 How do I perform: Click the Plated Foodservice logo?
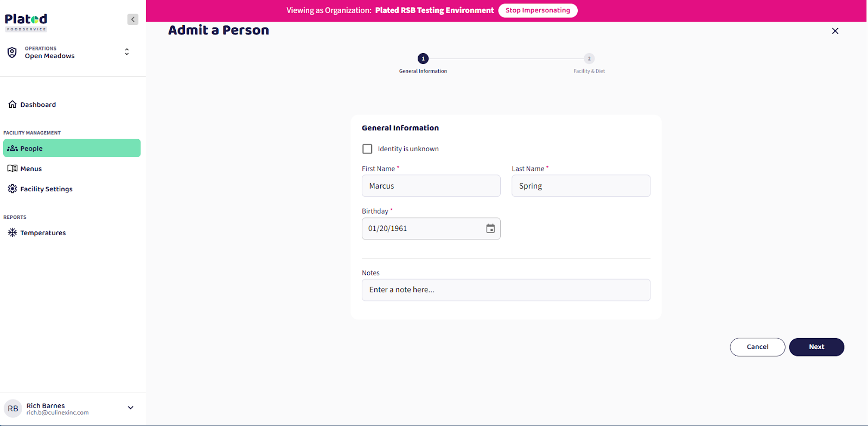tap(26, 22)
